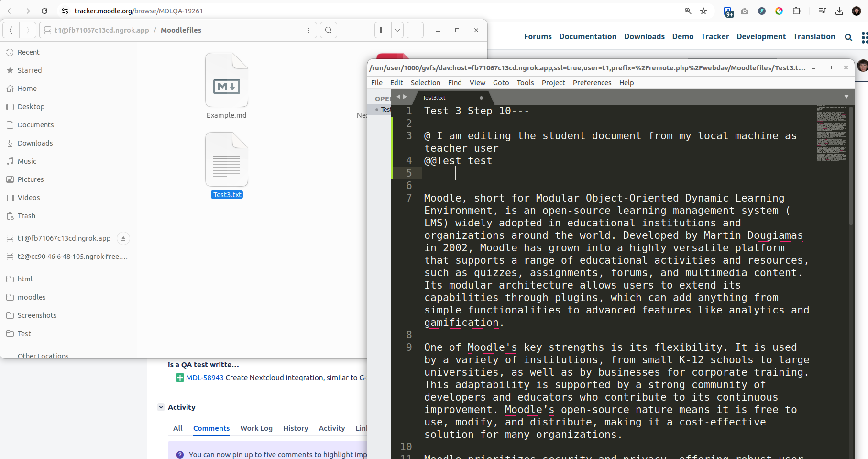Close Test3.txt tab via unsaved dot
868x459 pixels.
(481, 98)
